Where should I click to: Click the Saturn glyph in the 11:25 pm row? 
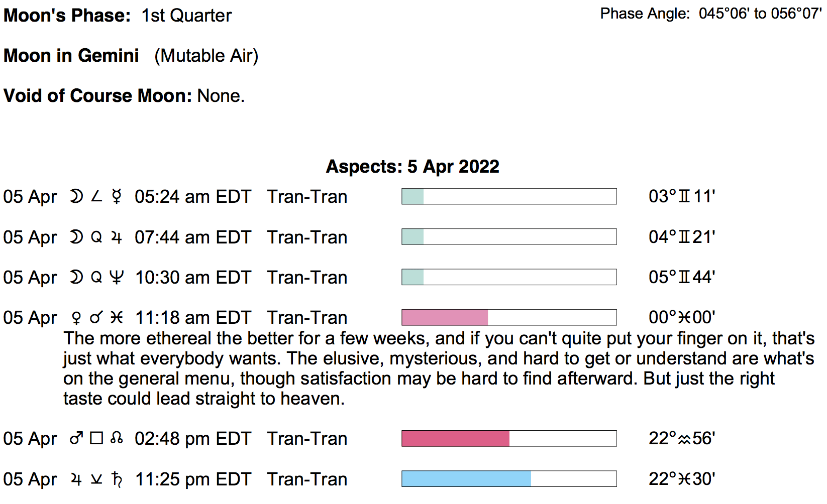click(x=117, y=479)
